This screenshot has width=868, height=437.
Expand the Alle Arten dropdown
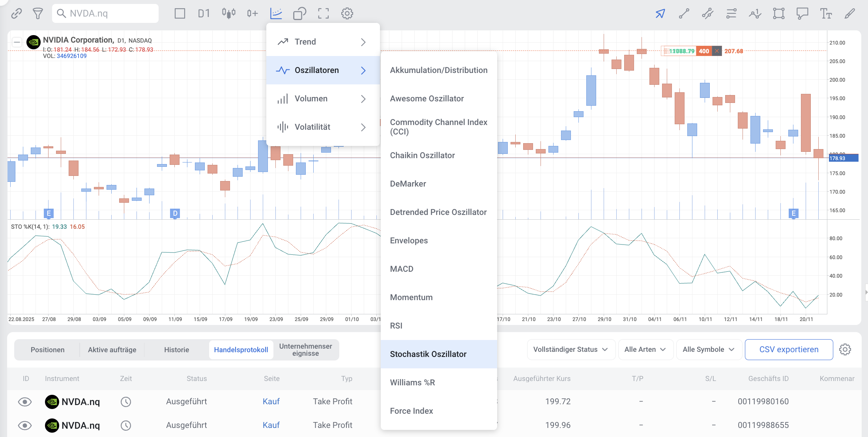coord(645,349)
